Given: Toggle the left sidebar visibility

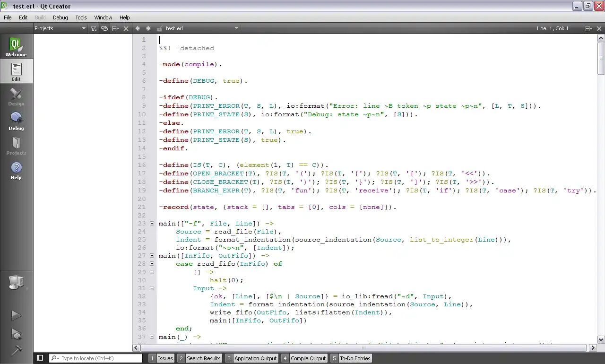Looking at the screenshot, I should click(x=40, y=358).
